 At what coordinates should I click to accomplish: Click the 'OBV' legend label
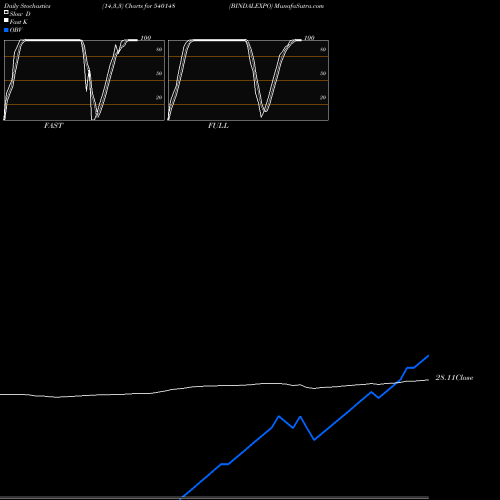click(x=16, y=30)
